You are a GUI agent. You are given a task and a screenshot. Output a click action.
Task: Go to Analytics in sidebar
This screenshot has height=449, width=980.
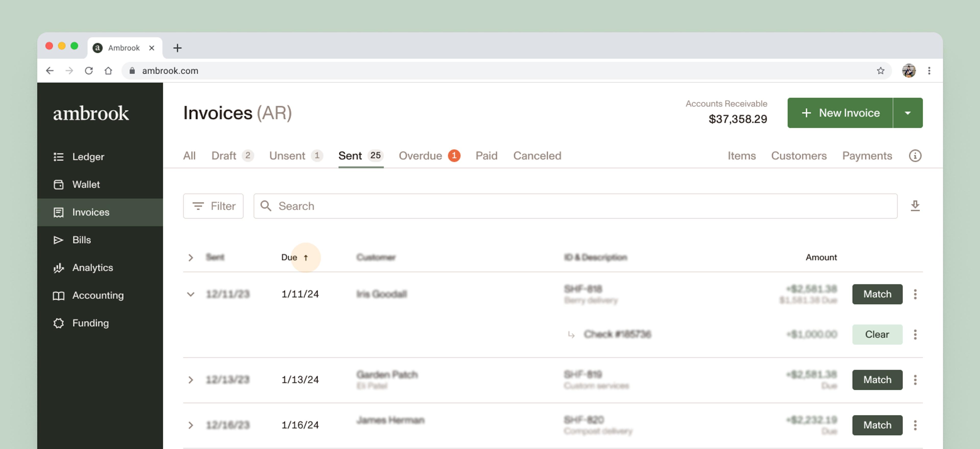[x=92, y=267]
